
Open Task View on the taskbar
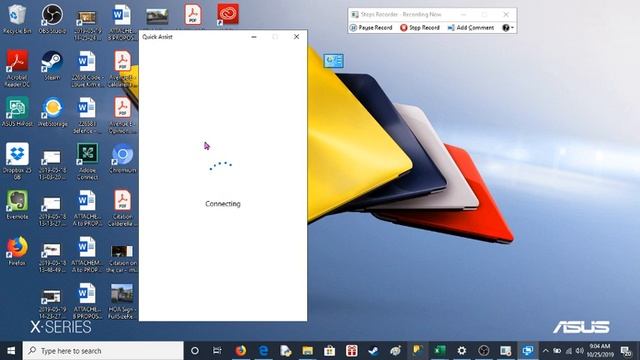[217, 351]
